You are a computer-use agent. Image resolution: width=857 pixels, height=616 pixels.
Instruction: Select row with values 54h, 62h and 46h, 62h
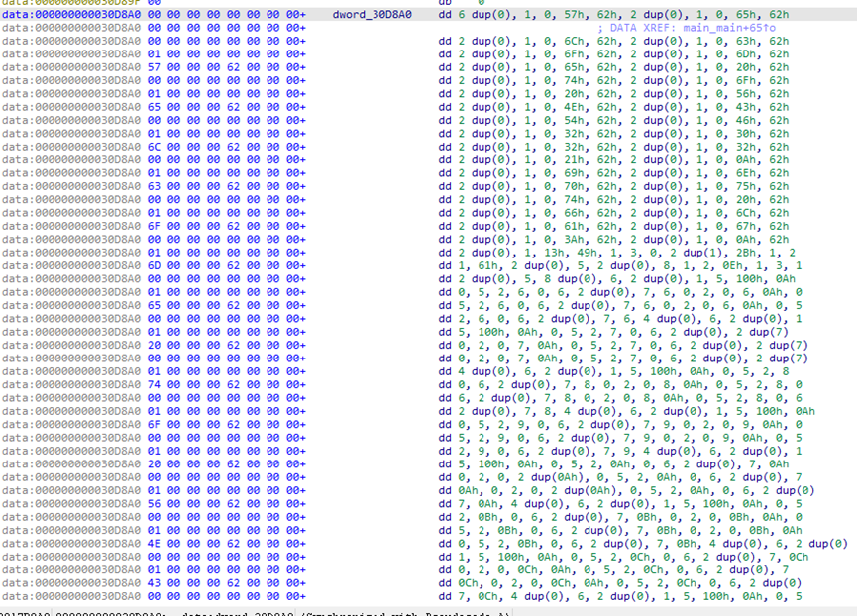pyautogui.click(x=613, y=120)
